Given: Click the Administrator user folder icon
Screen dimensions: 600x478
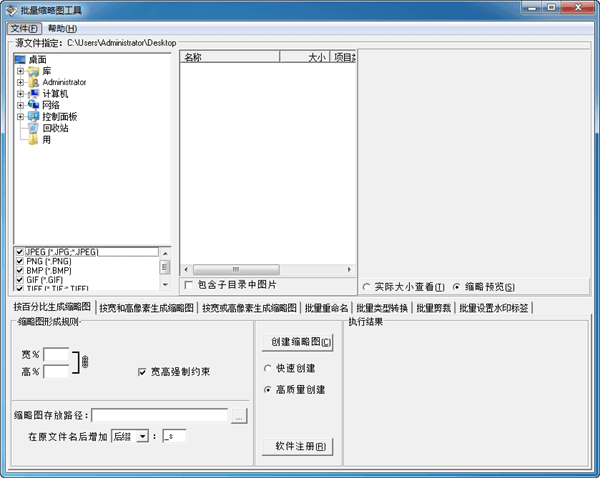Looking at the screenshot, I should click(34, 82).
